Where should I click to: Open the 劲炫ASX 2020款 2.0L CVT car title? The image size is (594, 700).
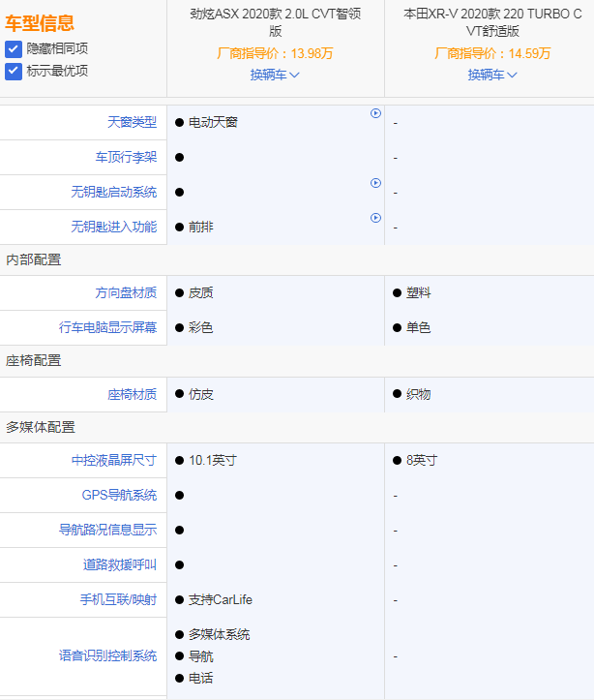(275, 22)
